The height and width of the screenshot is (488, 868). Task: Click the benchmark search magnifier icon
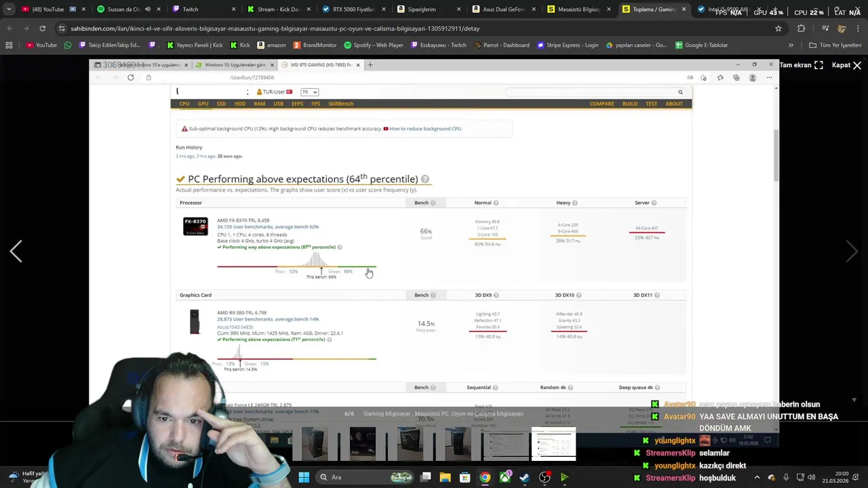680,92
